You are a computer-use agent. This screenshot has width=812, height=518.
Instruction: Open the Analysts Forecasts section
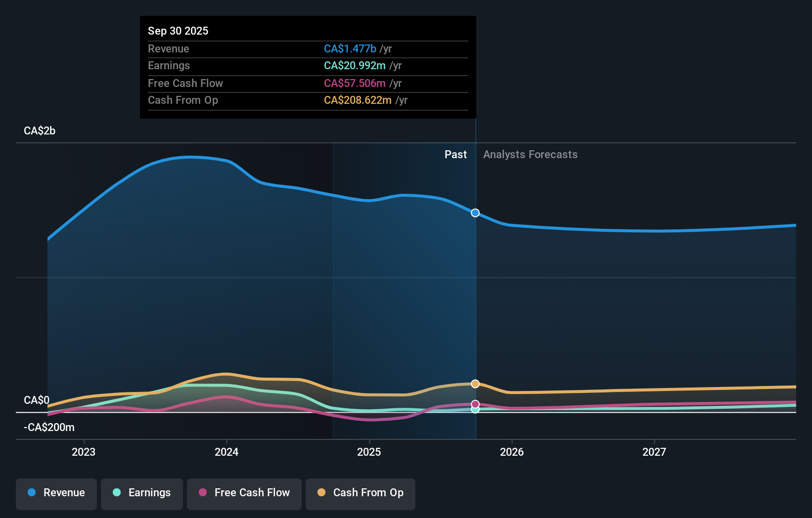click(530, 154)
